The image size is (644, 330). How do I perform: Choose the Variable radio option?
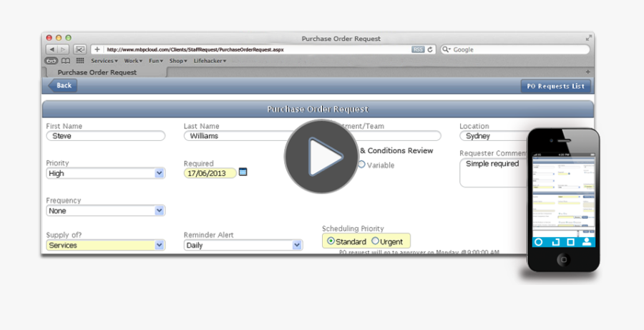click(x=362, y=165)
